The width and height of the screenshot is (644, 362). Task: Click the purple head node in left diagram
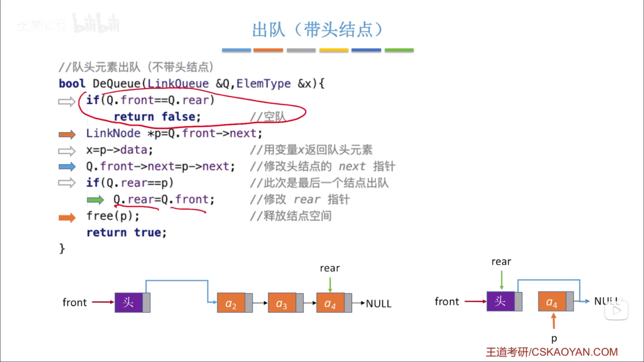pos(129,303)
